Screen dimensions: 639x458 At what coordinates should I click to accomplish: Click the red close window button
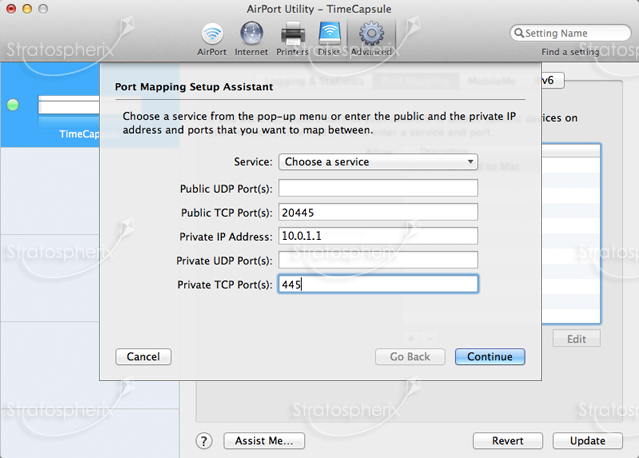(11, 9)
